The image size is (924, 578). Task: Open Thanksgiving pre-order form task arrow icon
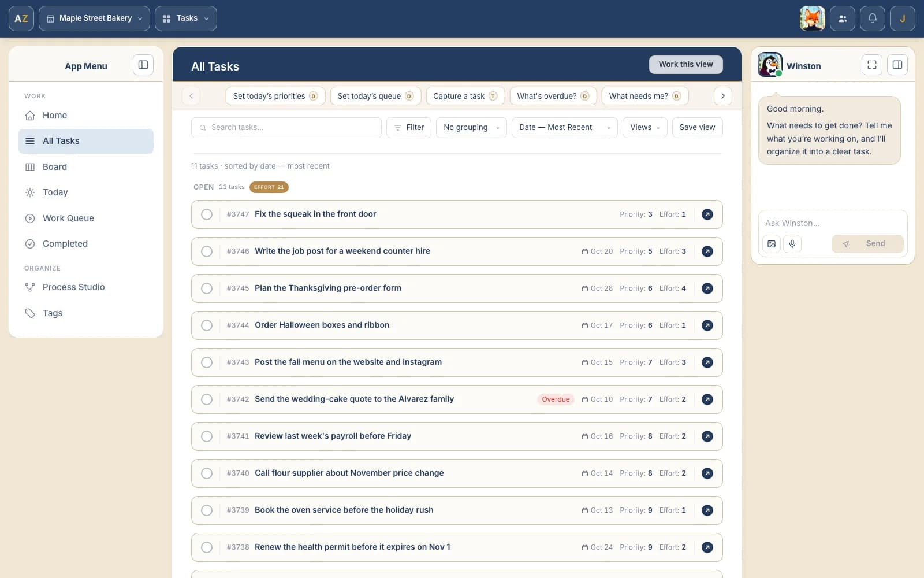[x=707, y=288]
